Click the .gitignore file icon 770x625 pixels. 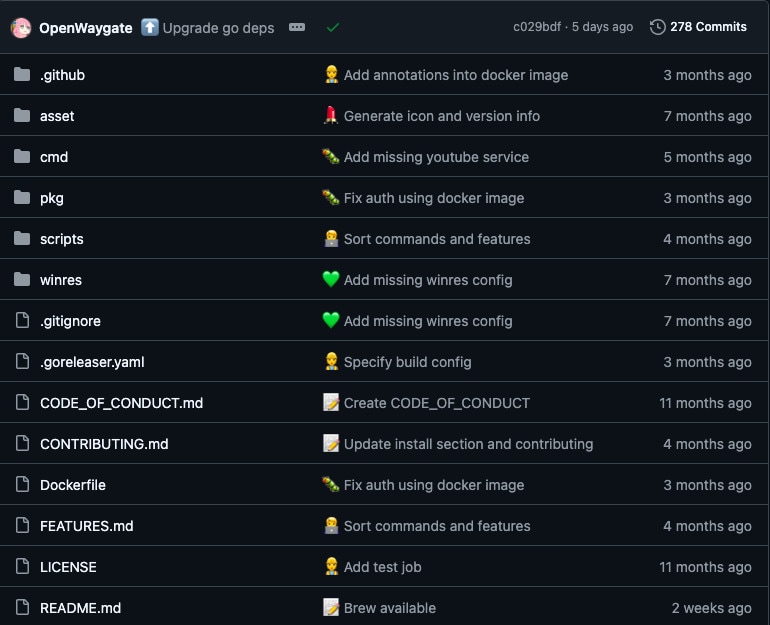pyautogui.click(x=22, y=321)
